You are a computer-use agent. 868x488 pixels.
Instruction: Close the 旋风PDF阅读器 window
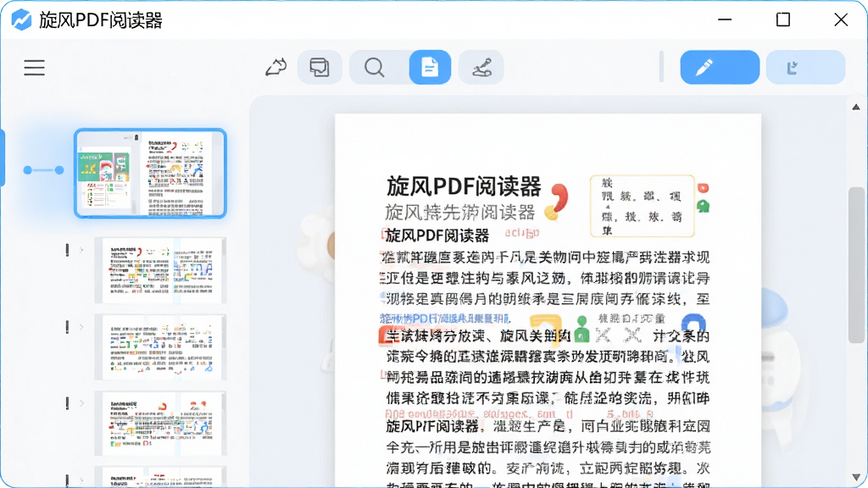(841, 20)
